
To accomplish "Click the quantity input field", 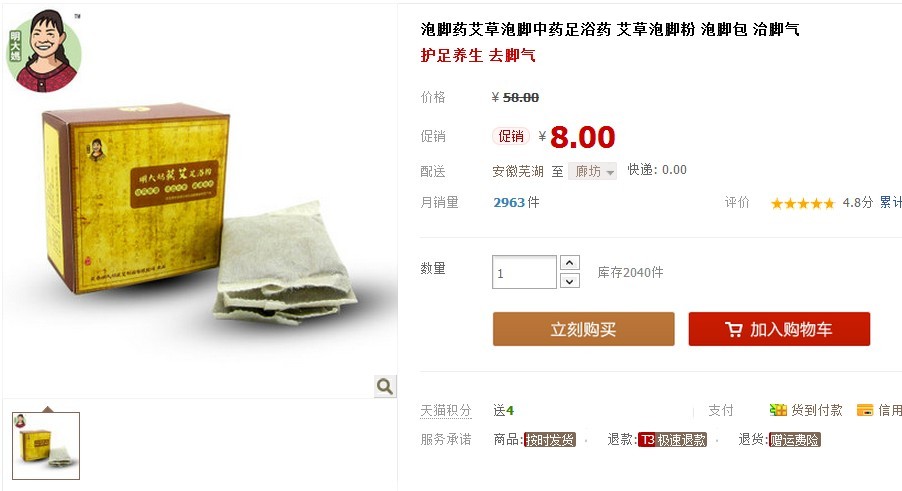I will pos(524,272).
